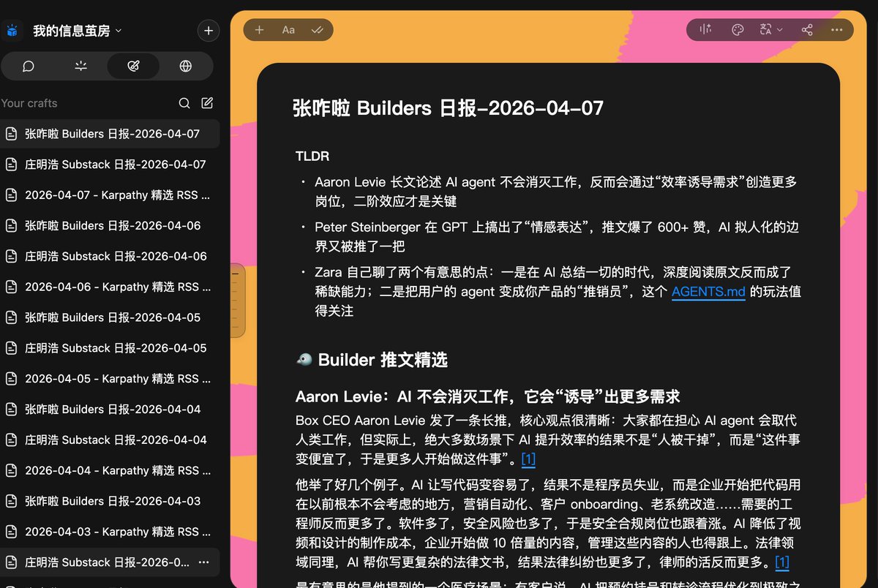The height and width of the screenshot is (588, 878).
Task: Switch to the globe explore tab
Action: [186, 67]
